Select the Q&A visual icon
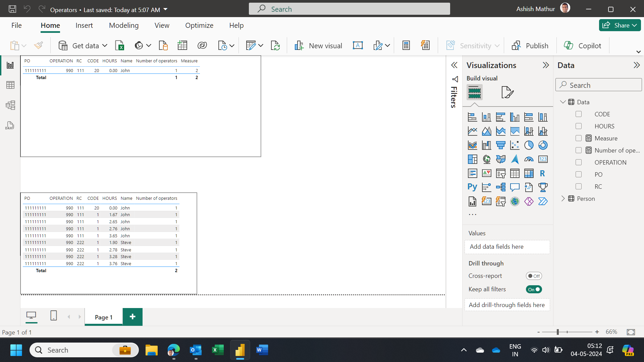This screenshot has width=644, height=362. point(515,187)
